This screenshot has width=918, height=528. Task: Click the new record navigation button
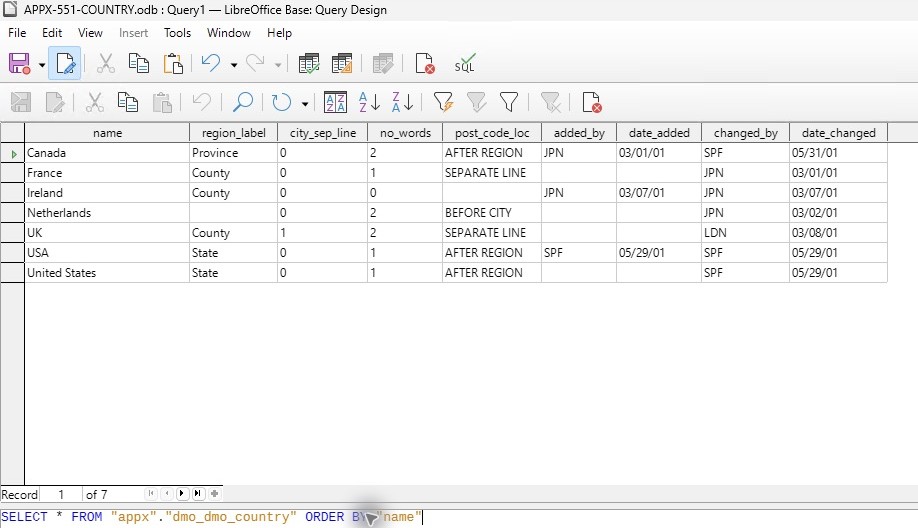215,493
